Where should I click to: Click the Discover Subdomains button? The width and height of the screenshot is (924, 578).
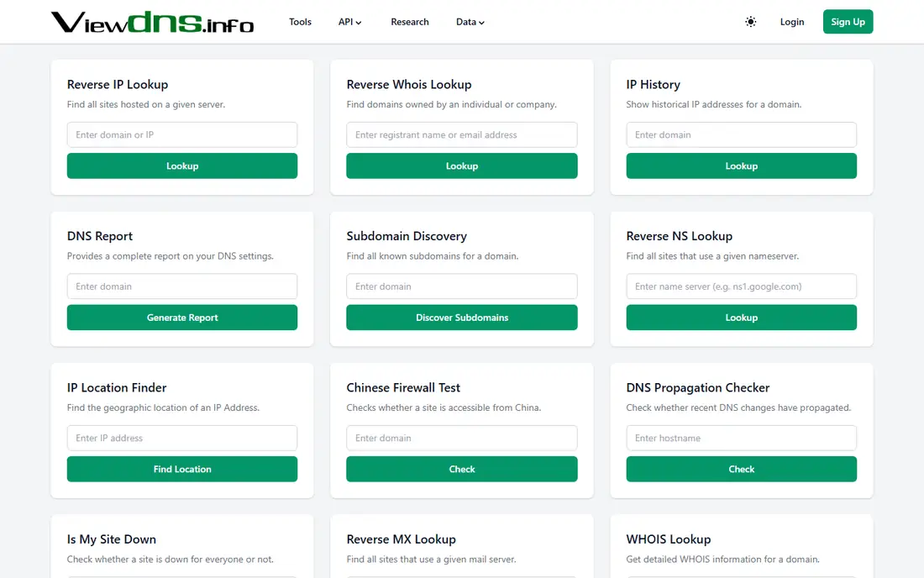462,318
